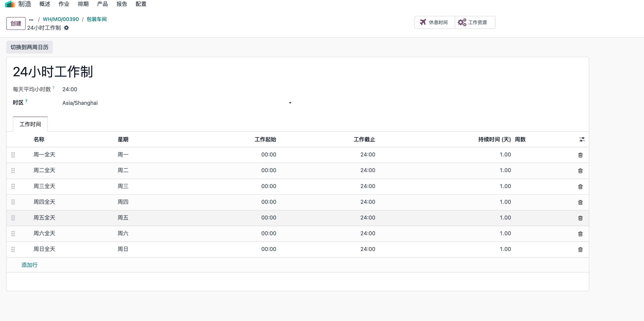The height and width of the screenshot is (321, 644).
Task: Open the column settings adjust icon
Action: (582, 139)
